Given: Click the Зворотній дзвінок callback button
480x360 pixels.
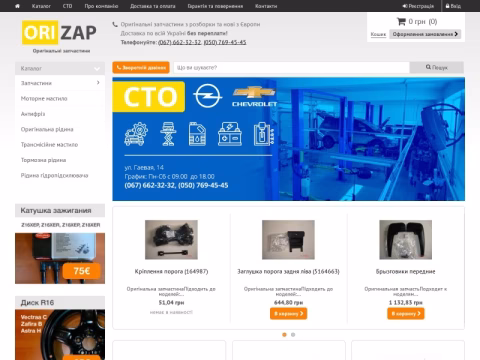Looking at the screenshot, I should point(141,68).
